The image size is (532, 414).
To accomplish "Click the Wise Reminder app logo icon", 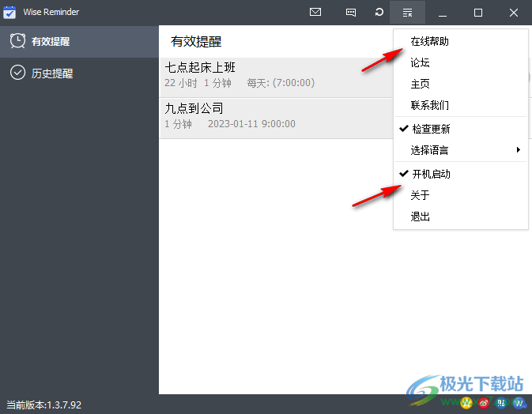I will point(11,13).
